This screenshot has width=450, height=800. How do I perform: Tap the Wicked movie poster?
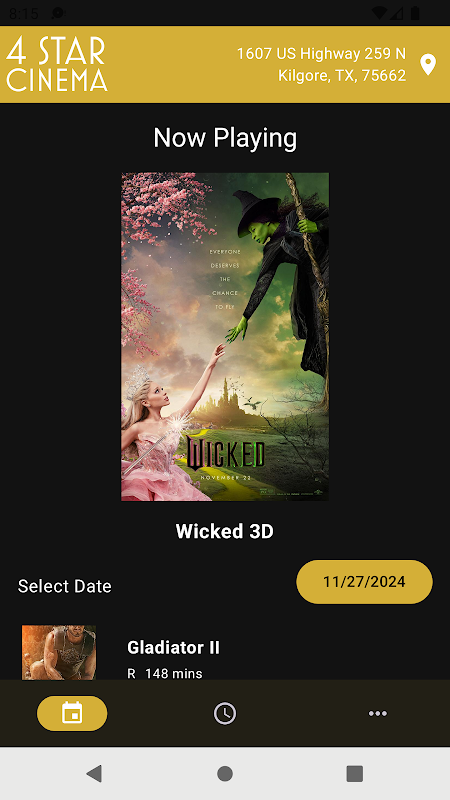[225, 337]
